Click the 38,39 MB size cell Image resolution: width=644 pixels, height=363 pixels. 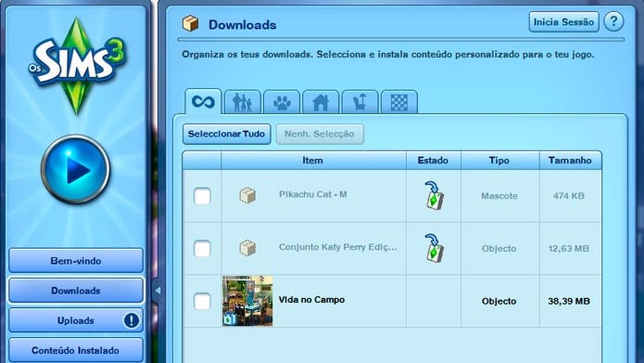[x=569, y=301]
